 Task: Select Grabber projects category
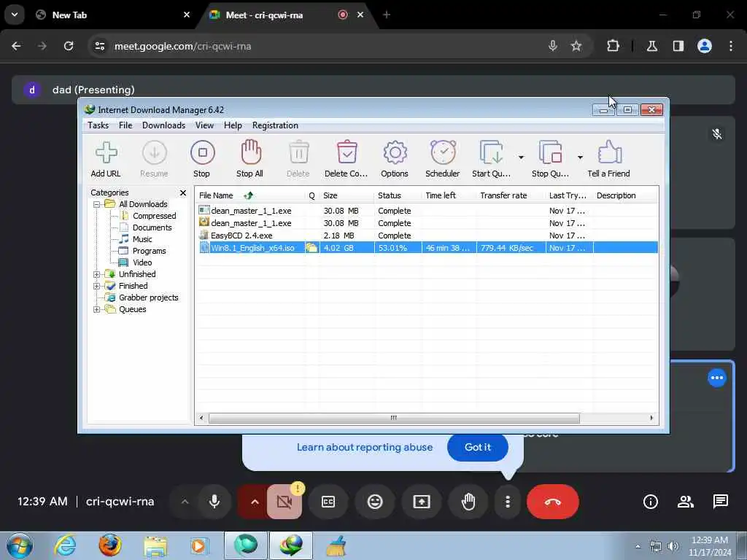(149, 297)
